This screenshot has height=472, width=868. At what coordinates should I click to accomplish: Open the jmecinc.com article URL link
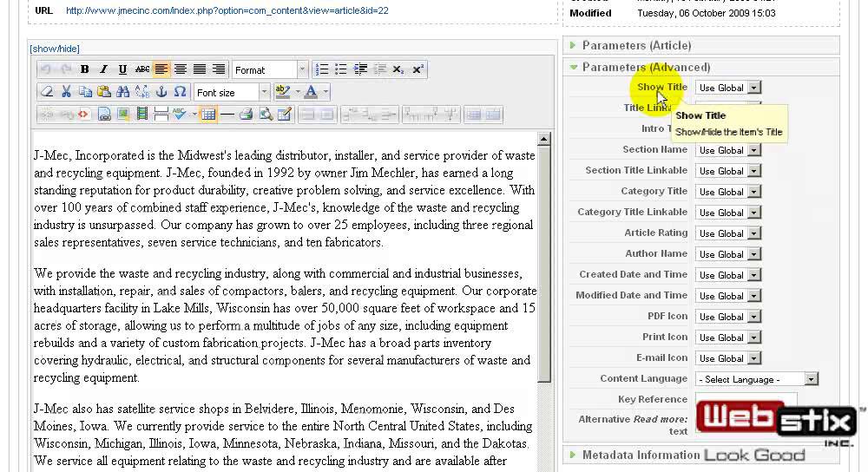click(227, 10)
